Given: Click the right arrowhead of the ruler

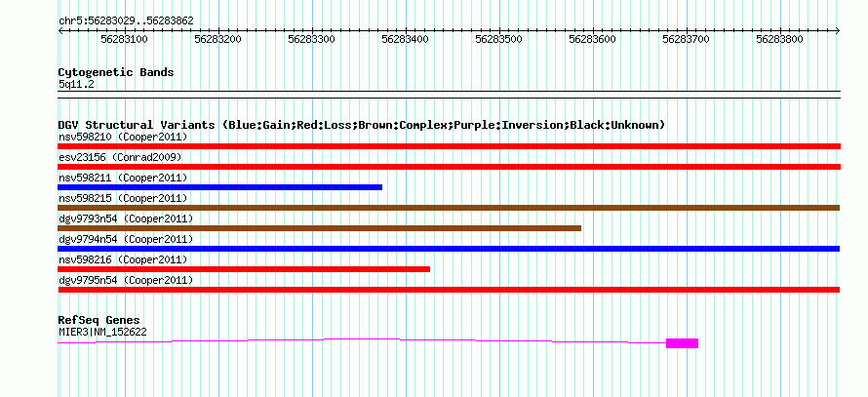Looking at the screenshot, I should pyautogui.click(x=838, y=30).
